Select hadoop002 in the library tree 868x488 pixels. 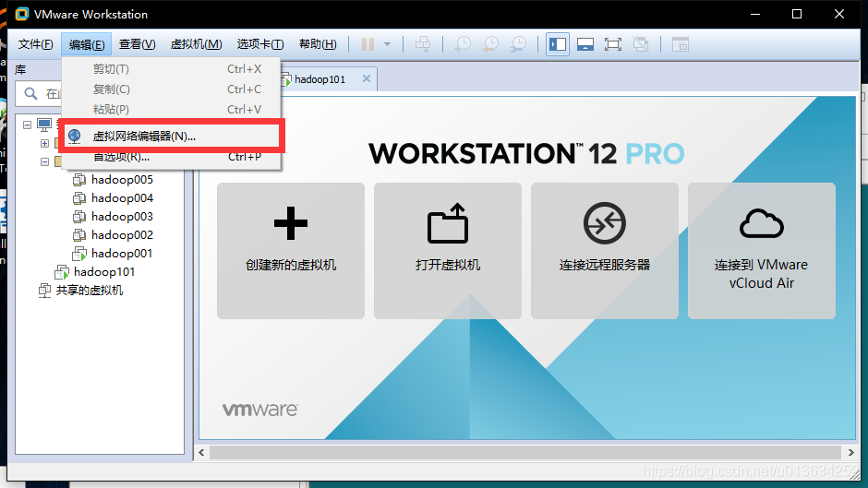coord(122,234)
